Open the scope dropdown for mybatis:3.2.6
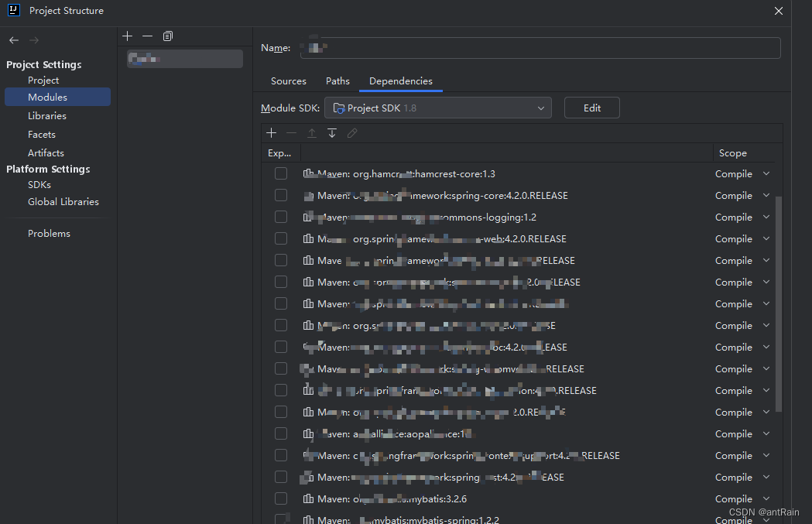 766,498
